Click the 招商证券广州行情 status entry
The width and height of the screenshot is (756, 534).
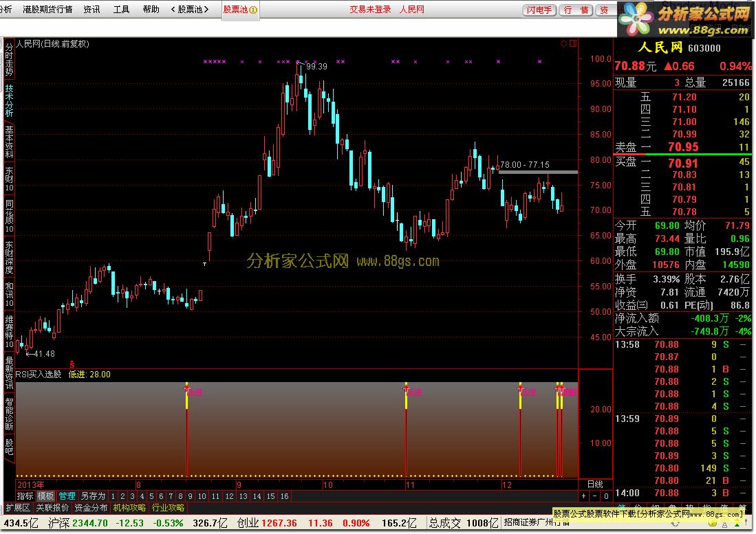click(536, 523)
